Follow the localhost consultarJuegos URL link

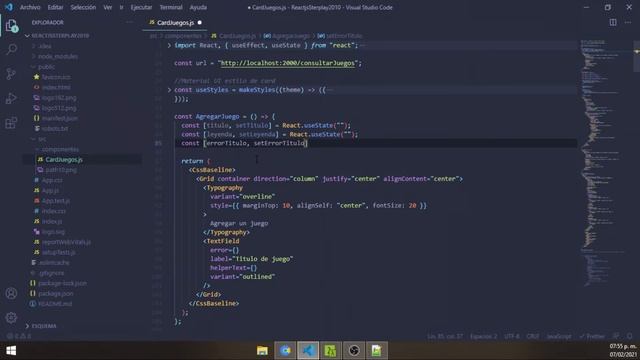click(288, 63)
